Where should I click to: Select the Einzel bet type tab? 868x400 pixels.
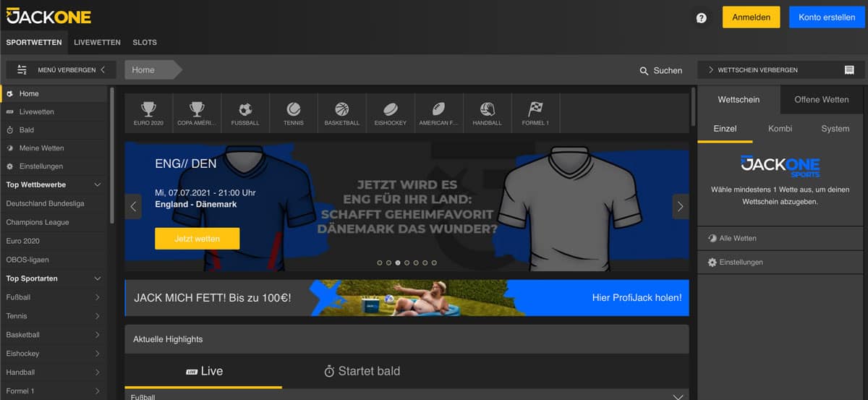click(x=725, y=129)
